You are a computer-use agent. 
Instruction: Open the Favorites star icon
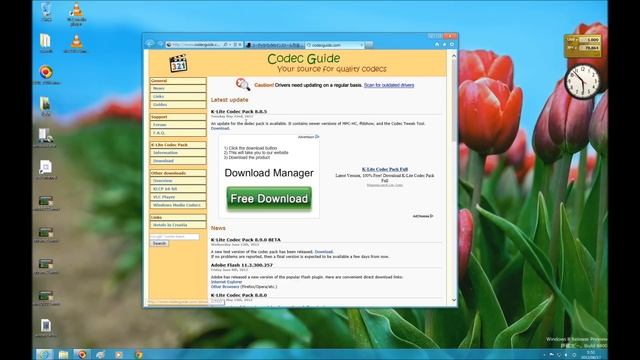coord(444,44)
